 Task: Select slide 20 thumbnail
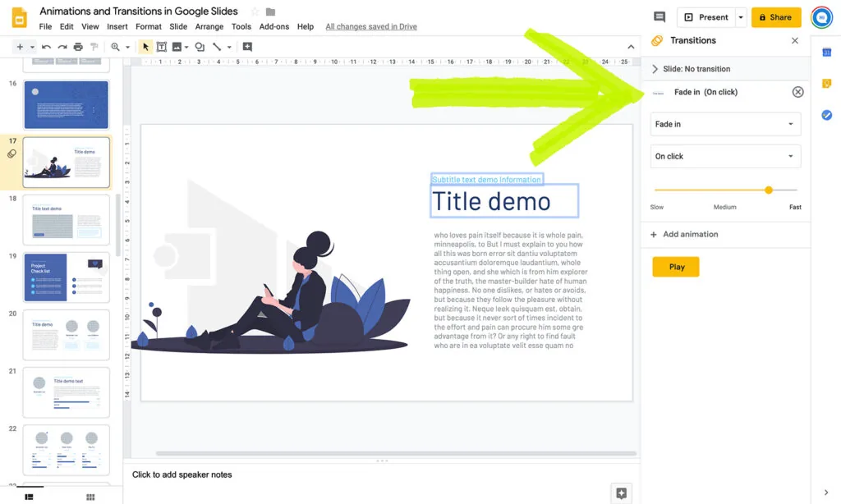pyautogui.click(x=66, y=335)
